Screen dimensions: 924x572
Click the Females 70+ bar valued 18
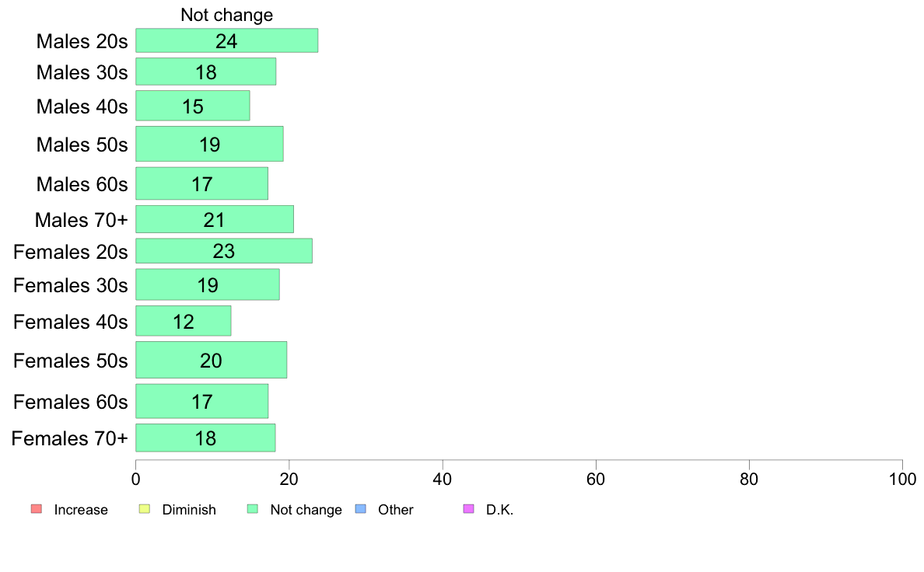(205, 438)
